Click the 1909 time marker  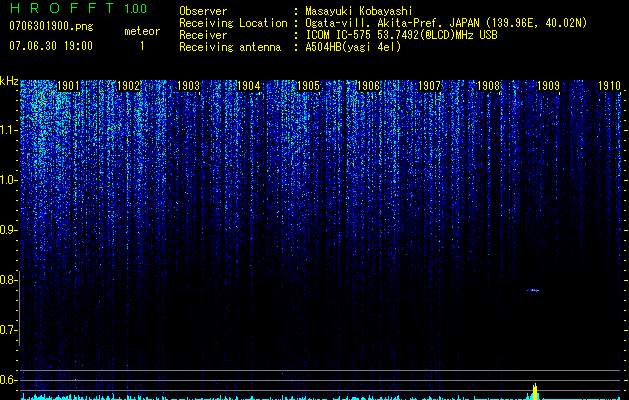pos(549,86)
